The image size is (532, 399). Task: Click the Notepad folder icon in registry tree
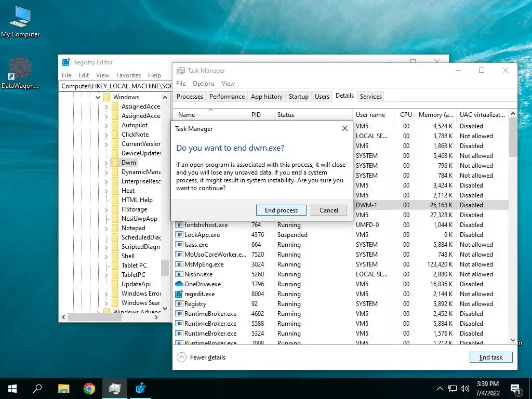click(x=115, y=228)
